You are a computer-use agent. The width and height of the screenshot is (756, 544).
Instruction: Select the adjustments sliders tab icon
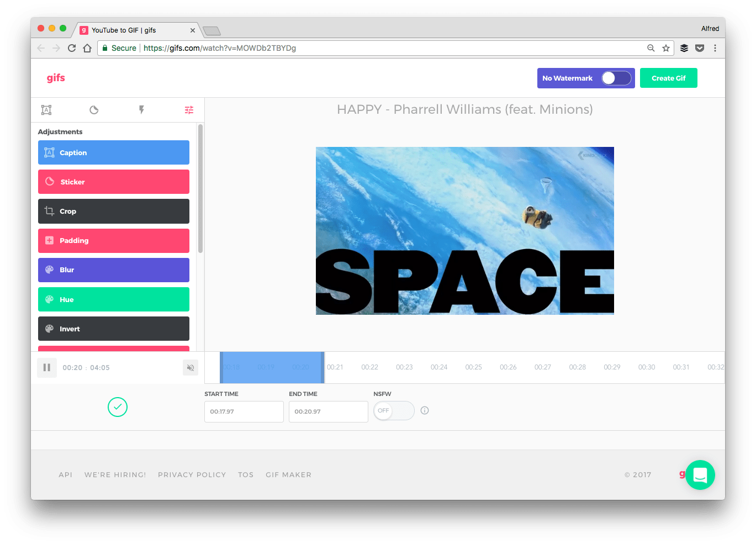pos(189,110)
